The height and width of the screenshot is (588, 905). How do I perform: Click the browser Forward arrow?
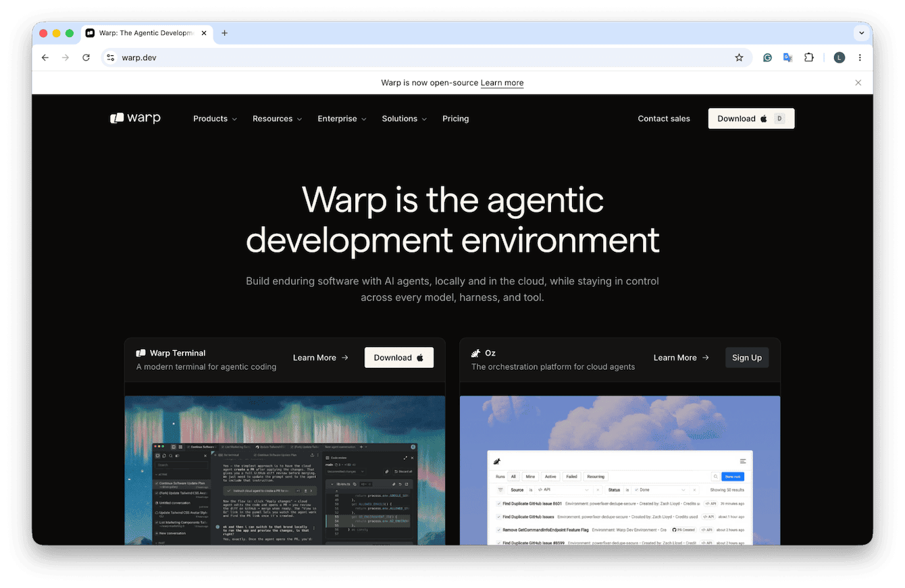tap(66, 57)
